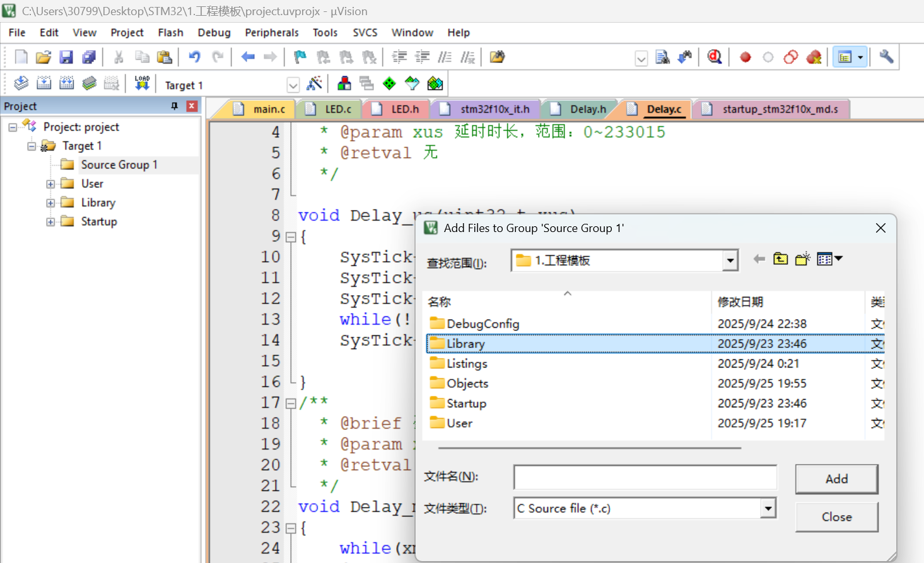Click the Add button in dialog
924x563 pixels.
click(x=836, y=479)
